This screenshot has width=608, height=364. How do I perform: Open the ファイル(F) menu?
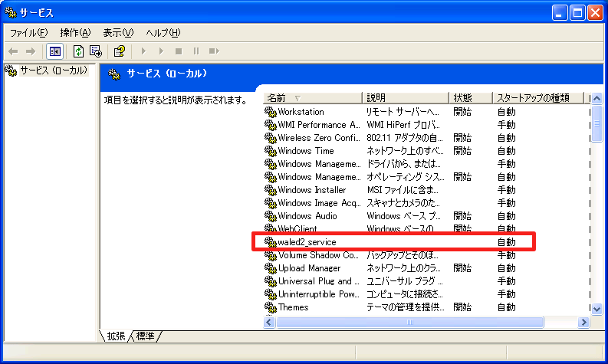[28, 33]
